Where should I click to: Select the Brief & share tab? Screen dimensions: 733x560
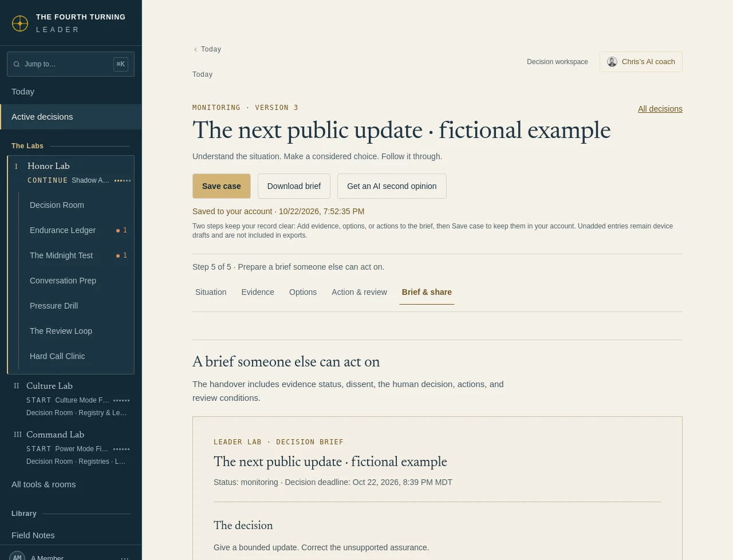pos(427,292)
